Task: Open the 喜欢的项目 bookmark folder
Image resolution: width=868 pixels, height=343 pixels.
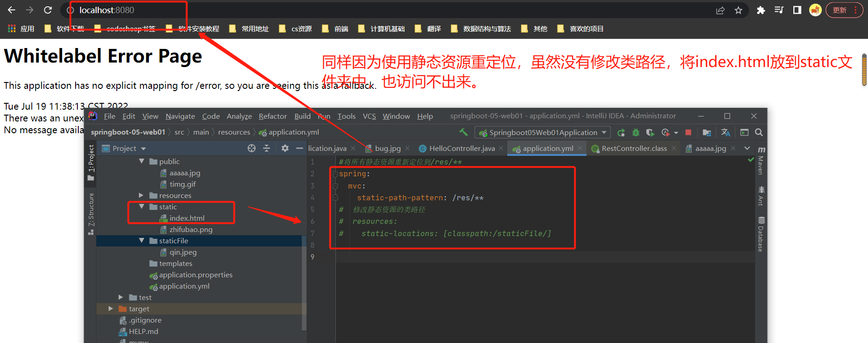Action: coord(581,29)
